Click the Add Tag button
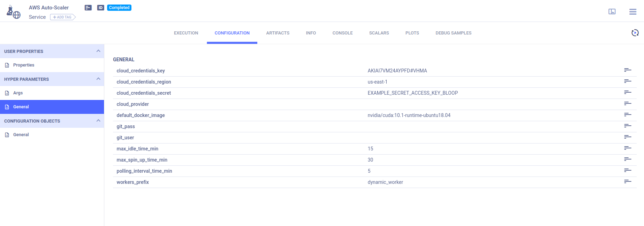The width and height of the screenshot is (644, 226). point(63,17)
